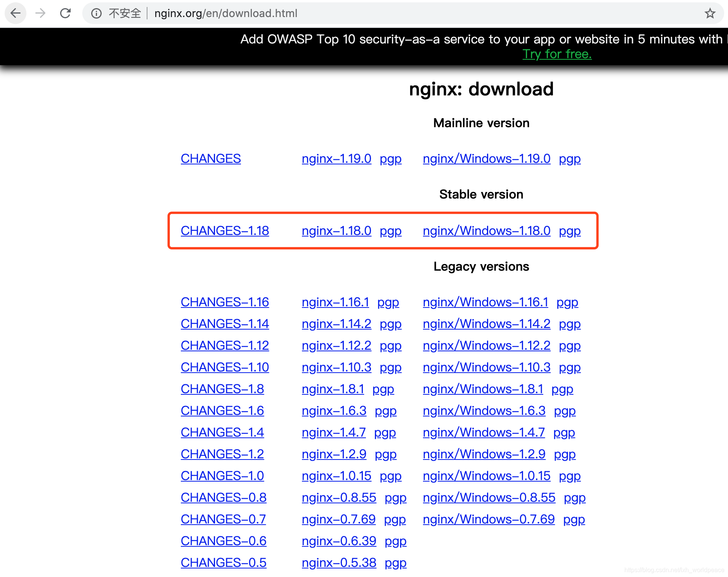Viewport: 728px width, 577px height.
Task: Download oldest legacy nginx-0.5.38 source
Action: coord(338,562)
